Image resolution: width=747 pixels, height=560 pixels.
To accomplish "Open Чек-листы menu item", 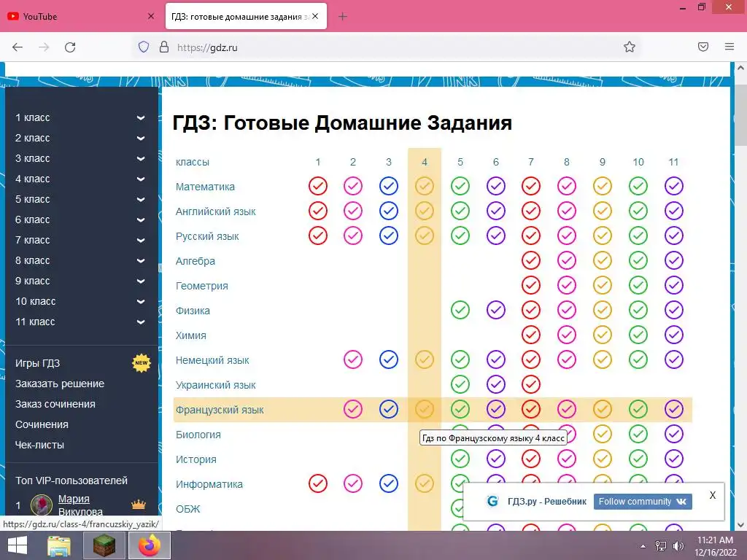I will click(39, 446).
